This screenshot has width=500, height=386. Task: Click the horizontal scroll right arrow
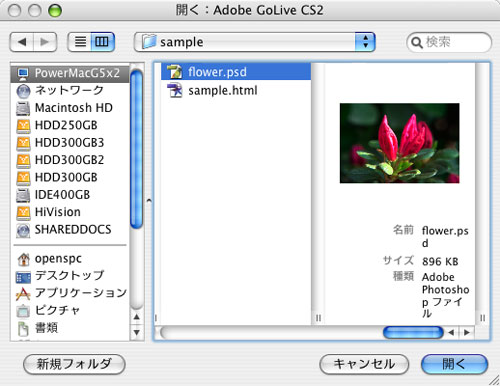[x=467, y=332]
